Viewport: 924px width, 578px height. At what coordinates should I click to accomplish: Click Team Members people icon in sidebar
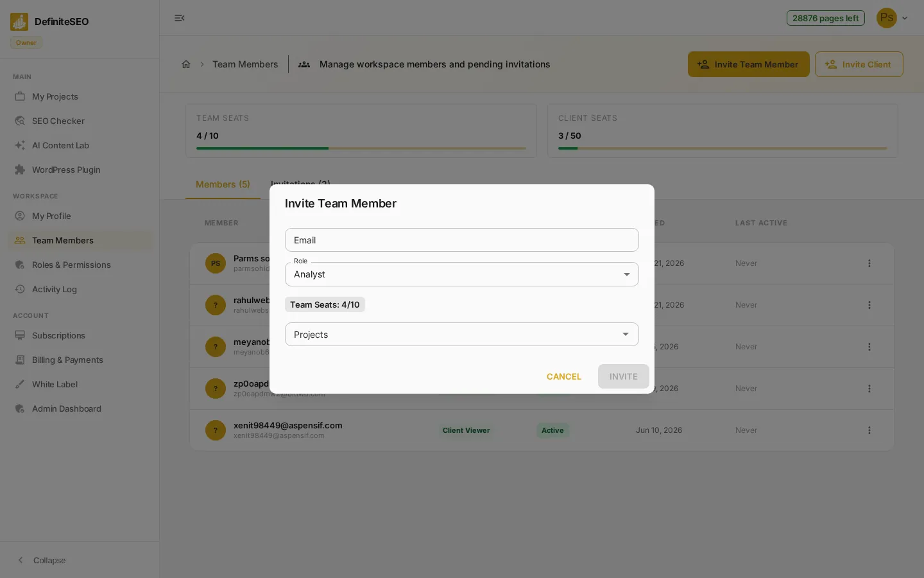click(x=20, y=240)
